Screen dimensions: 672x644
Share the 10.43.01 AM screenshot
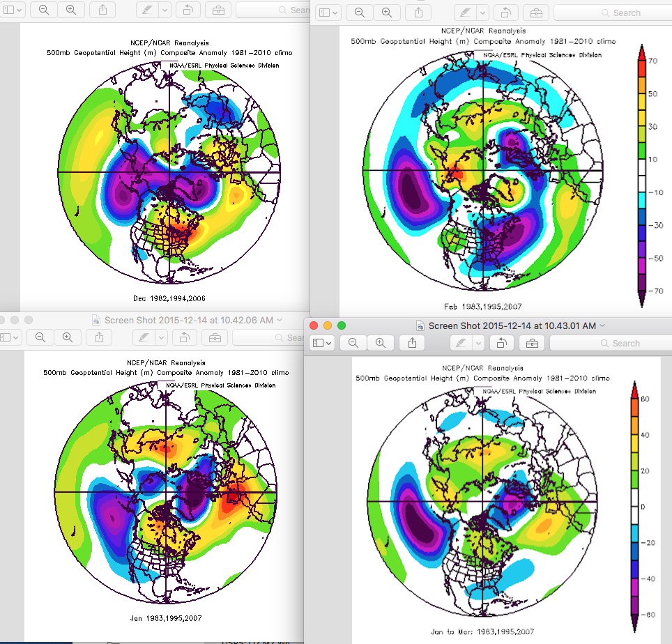pos(413,343)
